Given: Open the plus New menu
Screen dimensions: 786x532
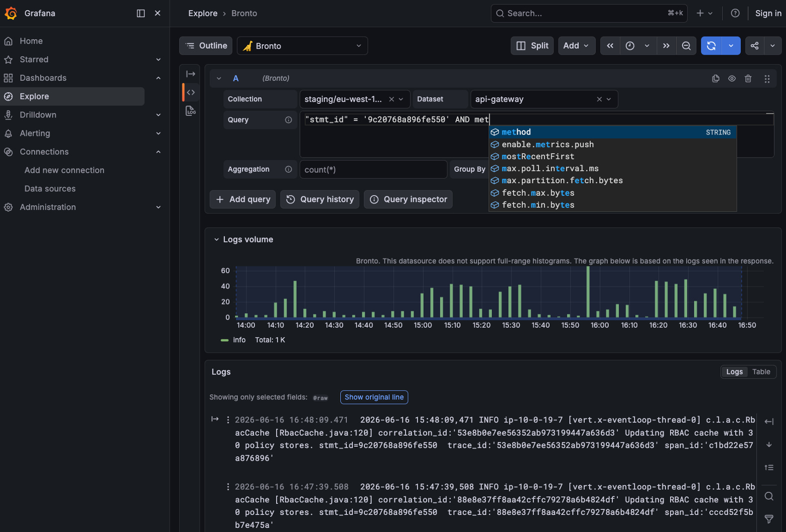Looking at the screenshot, I should click(x=704, y=14).
